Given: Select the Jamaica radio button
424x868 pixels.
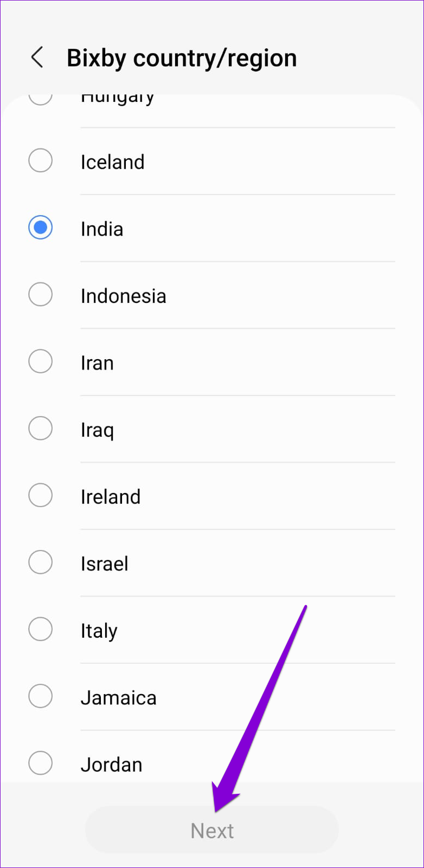Looking at the screenshot, I should [x=41, y=696].
